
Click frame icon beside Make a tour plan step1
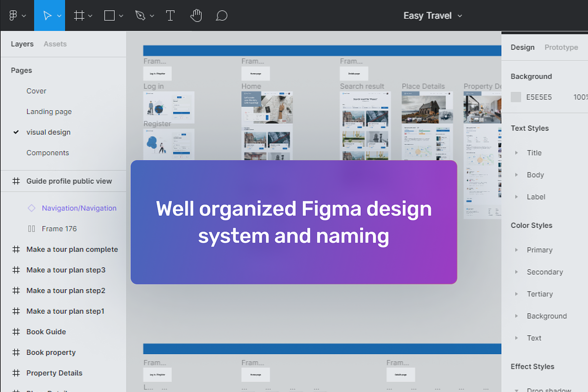16,311
